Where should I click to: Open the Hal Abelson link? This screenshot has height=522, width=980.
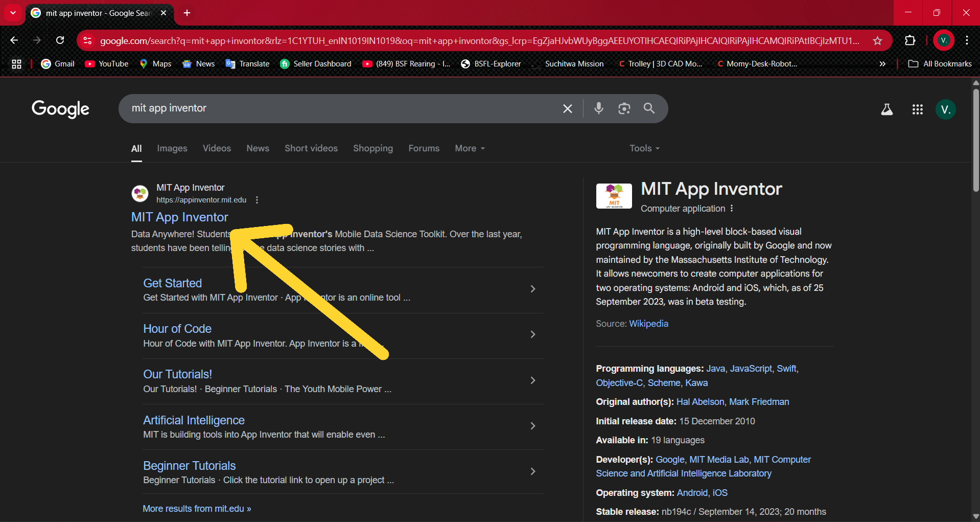[x=700, y=402]
